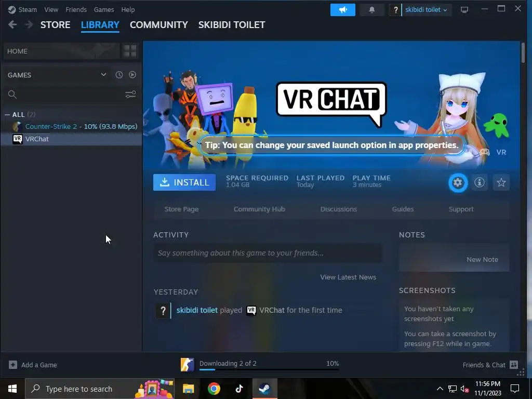
Task: Expand the skibidi toilet account dropdown
Action: click(426, 10)
